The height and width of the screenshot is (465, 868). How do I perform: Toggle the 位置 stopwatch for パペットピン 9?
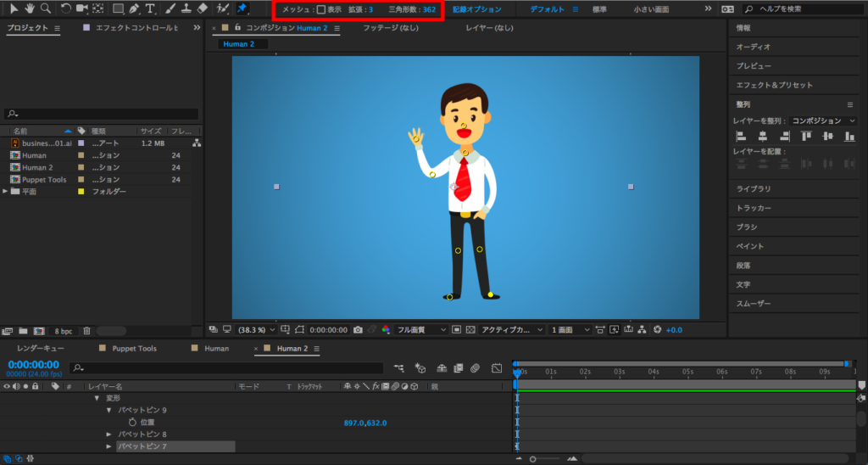pyautogui.click(x=132, y=422)
